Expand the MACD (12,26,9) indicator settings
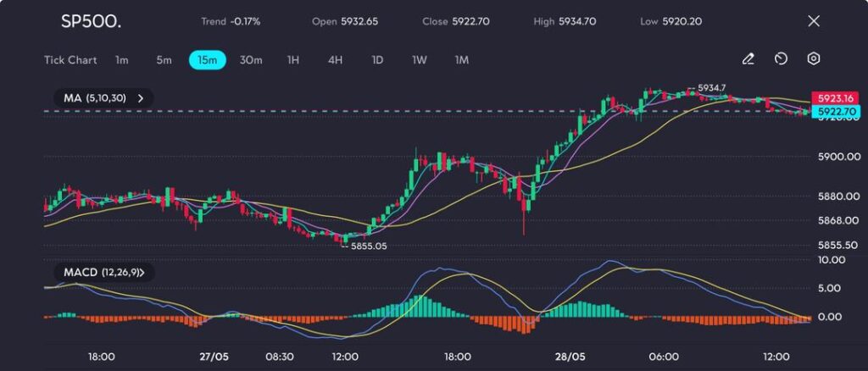The height and width of the screenshot is (371, 868). 104,273
